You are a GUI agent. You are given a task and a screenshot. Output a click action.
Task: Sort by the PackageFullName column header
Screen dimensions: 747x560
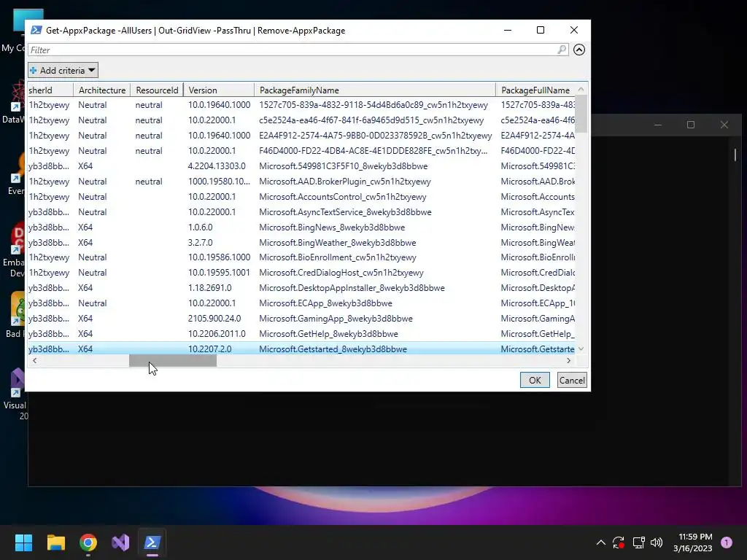(x=535, y=90)
